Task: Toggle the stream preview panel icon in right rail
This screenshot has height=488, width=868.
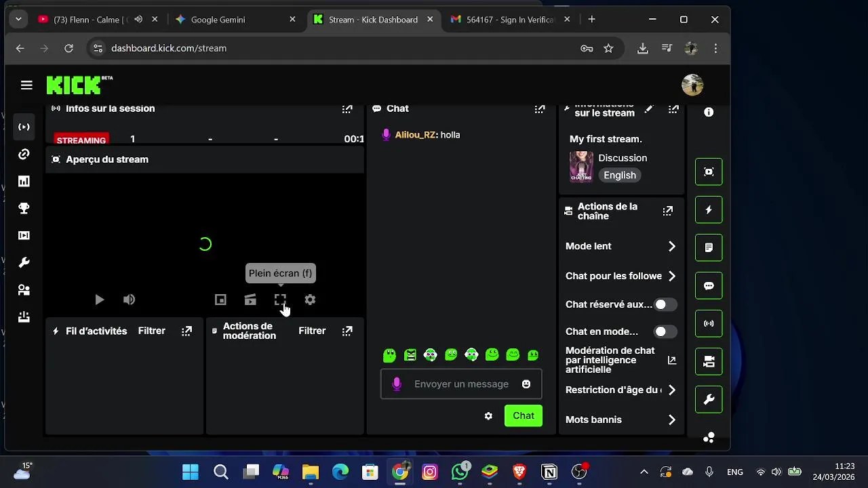Action: (709, 172)
